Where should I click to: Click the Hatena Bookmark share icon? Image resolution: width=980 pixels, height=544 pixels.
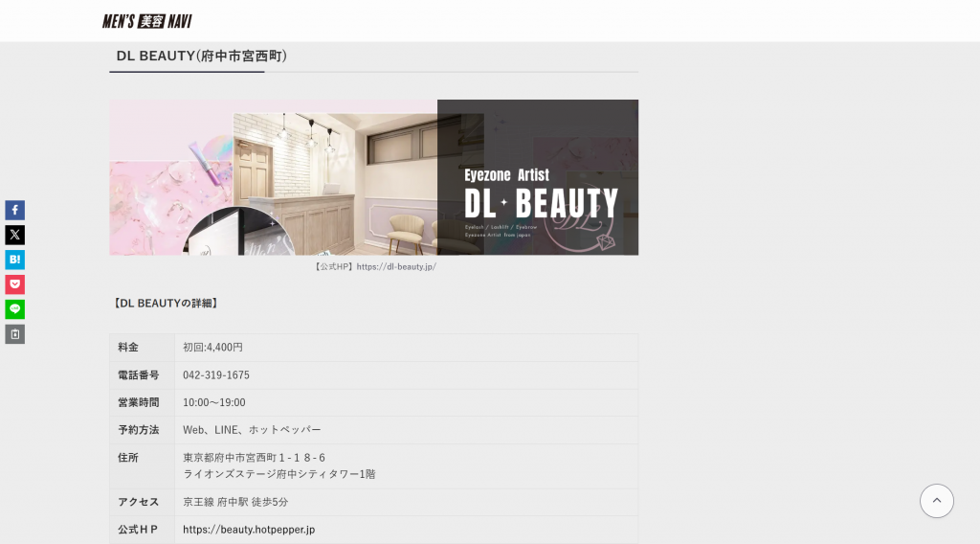[14, 260]
